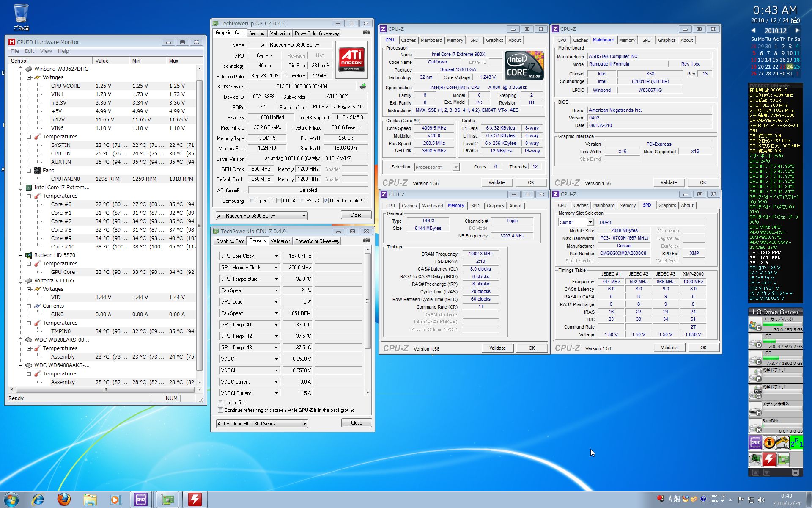Click the BIOS version save icon
This screenshot has height=508, width=812.
point(363,86)
